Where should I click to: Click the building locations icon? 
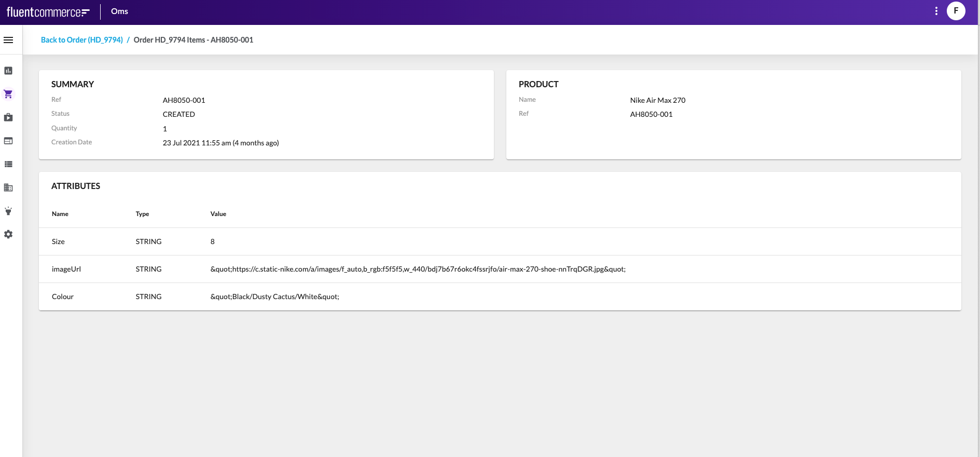click(8, 187)
